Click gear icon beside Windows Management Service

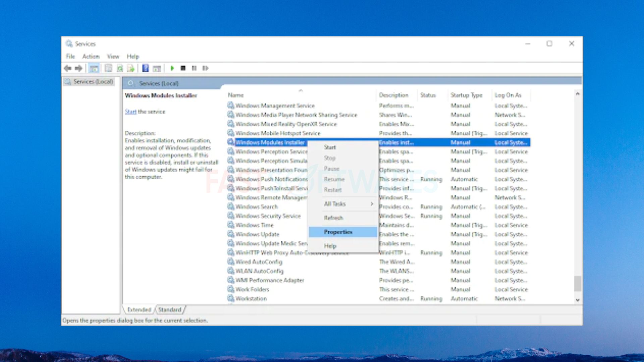pyautogui.click(x=231, y=106)
